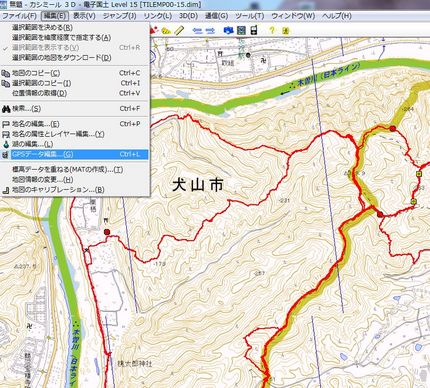Choose 選択範囲の地図をダウンロード(D) entry
This screenshot has width=430, height=388.
[75, 58]
